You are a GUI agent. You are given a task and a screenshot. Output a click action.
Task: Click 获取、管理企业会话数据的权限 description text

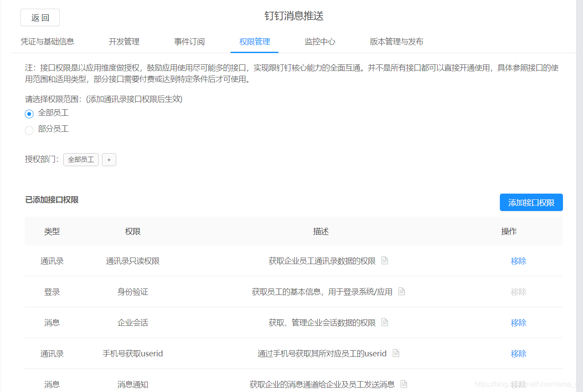coord(322,323)
